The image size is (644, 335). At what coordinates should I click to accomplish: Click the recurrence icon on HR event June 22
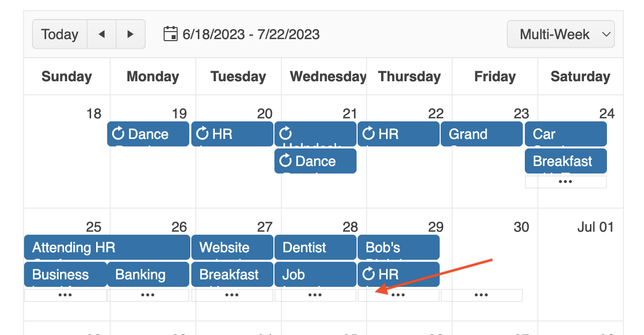pos(369,134)
